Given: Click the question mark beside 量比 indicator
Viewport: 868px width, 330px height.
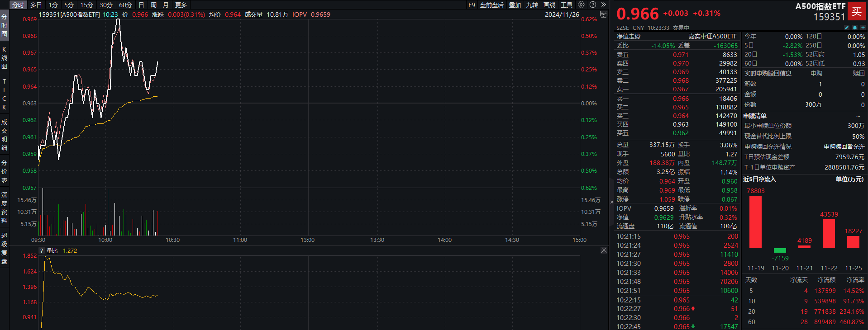Looking at the screenshot, I should 42,251.
